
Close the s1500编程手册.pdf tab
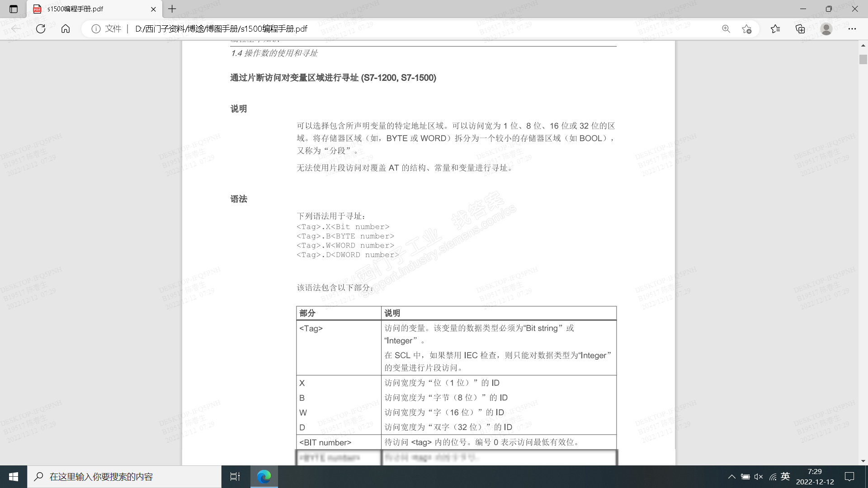tap(153, 9)
